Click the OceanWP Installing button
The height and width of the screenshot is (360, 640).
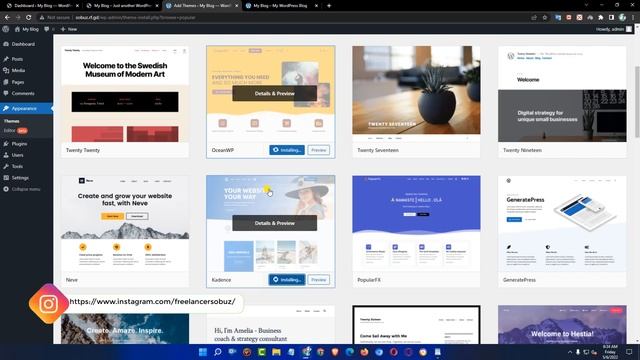287,150
